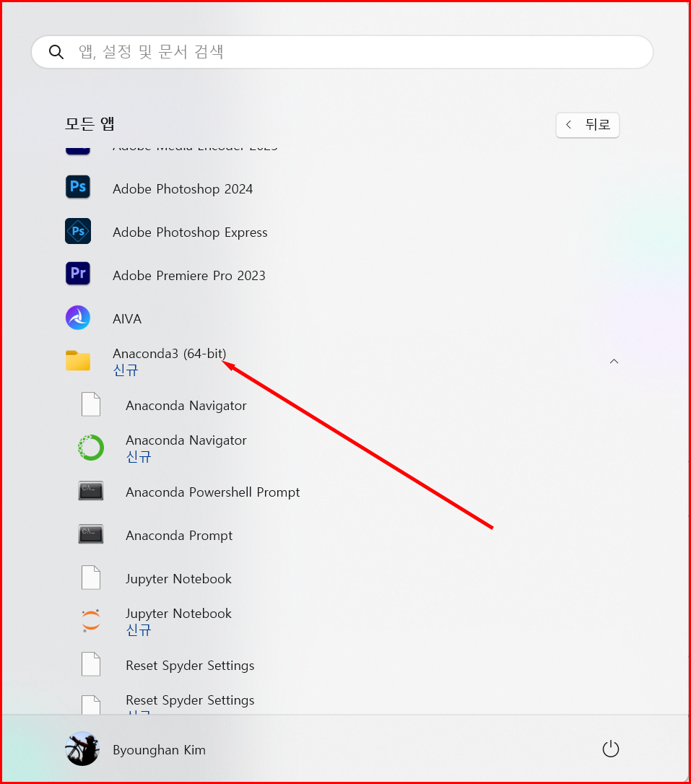Click the search magnifier icon

tap(56, 52)
